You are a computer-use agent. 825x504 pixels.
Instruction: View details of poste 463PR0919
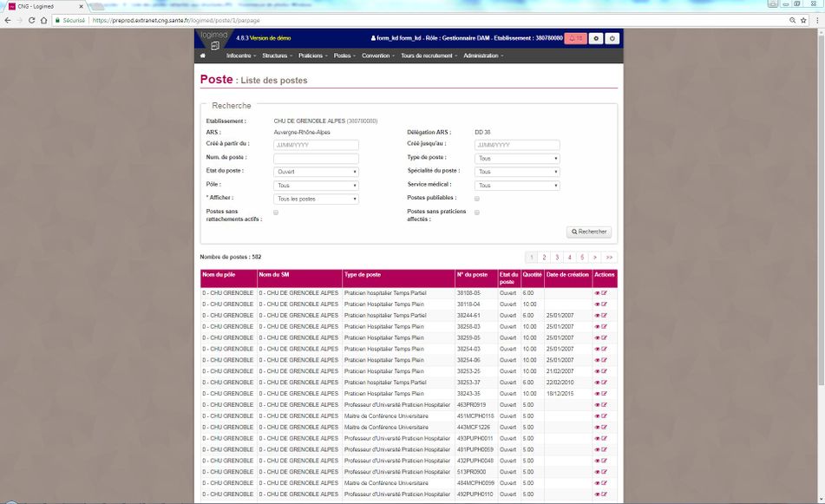(x=597, y=405)
